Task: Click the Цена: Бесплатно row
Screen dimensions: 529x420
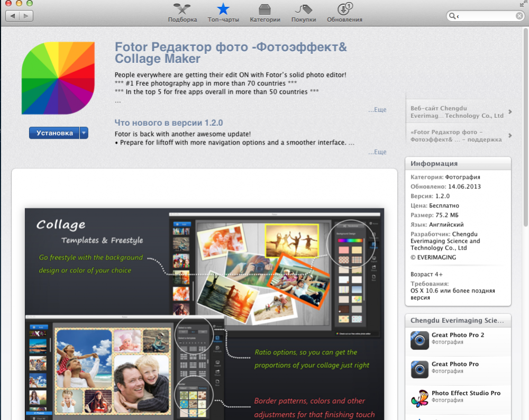Action: pos(434,205)
